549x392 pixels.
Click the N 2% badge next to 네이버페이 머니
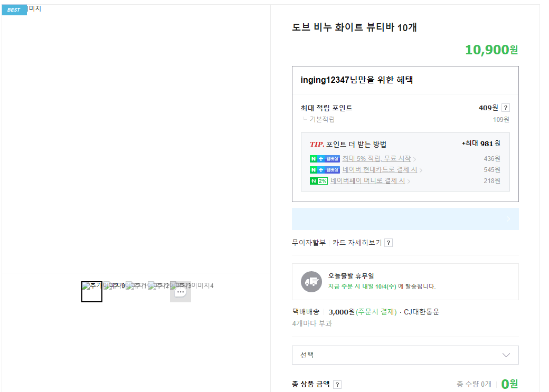pyautogui.click(x=319, y=180)
